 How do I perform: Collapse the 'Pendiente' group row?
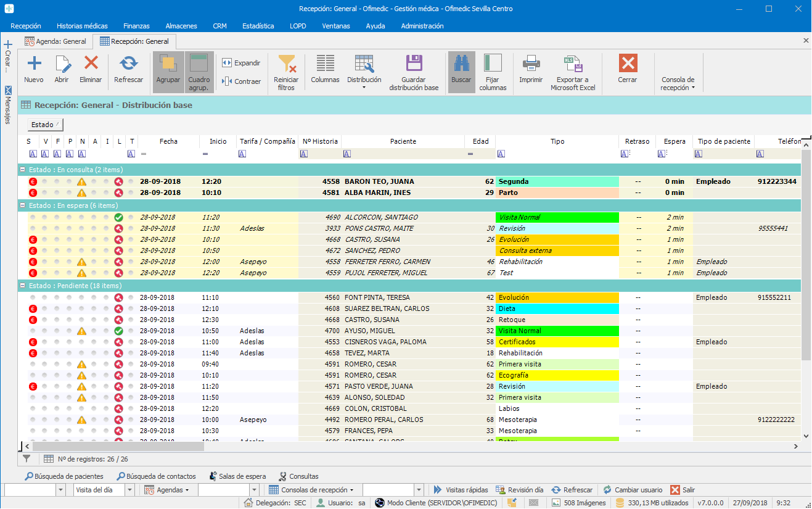point(22,286)
